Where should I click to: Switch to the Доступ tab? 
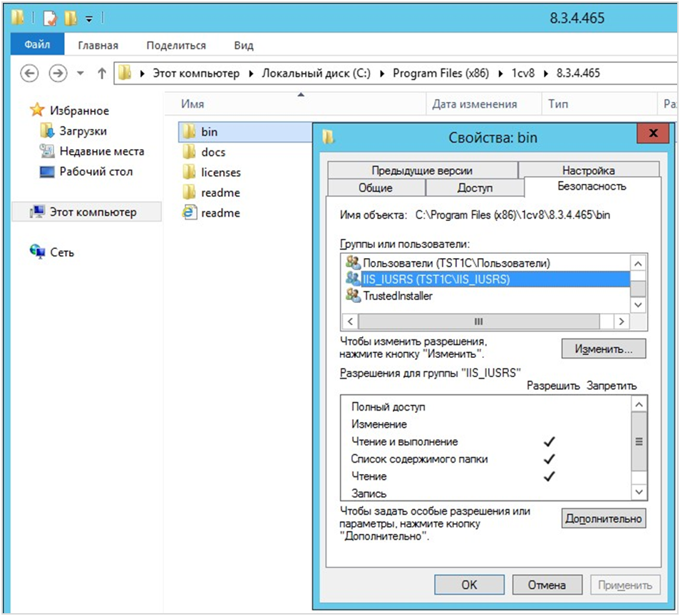[x=475, y=188]
